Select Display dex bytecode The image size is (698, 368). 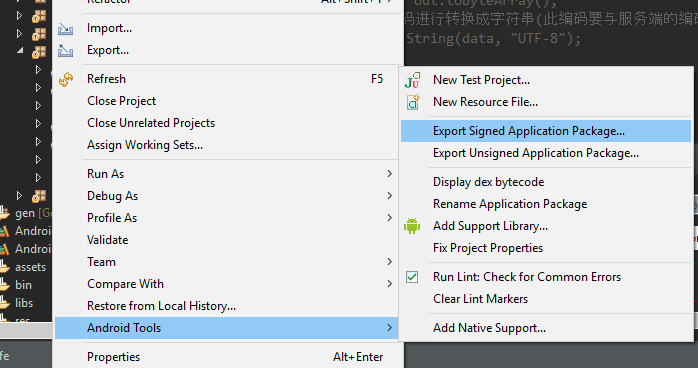tap(488, 182)
